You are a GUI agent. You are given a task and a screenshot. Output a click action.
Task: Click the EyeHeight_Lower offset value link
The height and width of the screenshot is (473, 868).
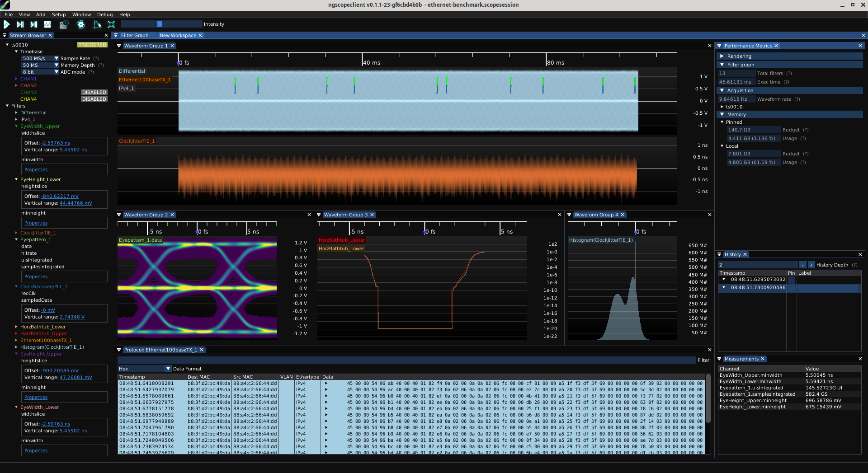pyautogui.click(x=60, y=197)
